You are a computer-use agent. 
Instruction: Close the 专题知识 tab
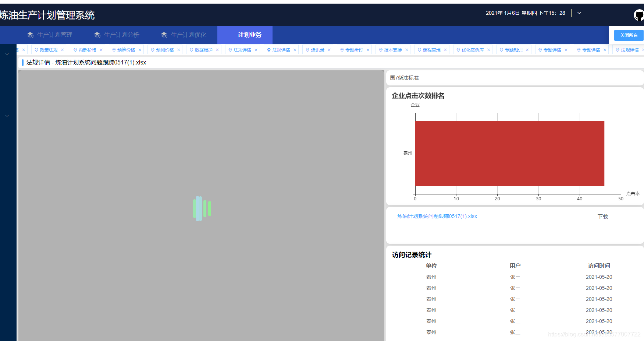click(527, 50)
